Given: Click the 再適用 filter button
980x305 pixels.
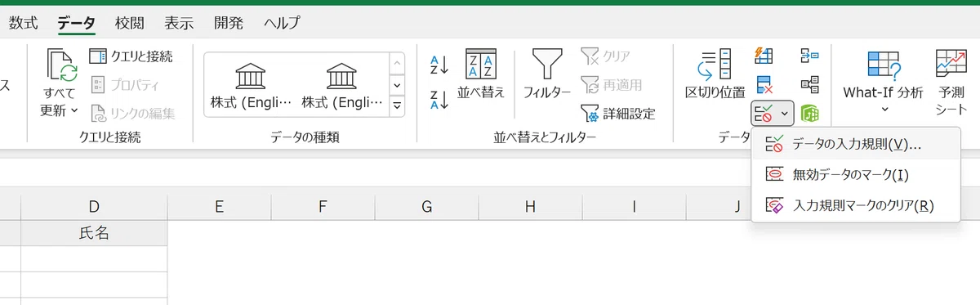Looking at the screenshot, I should 612,84.
